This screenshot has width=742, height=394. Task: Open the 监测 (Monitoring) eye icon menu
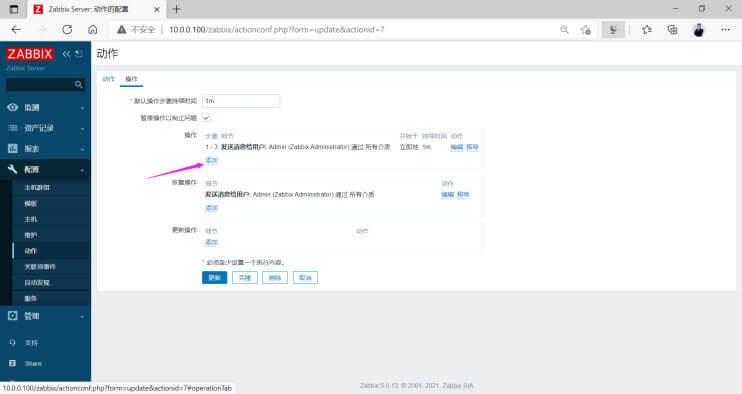[x=13, y=107]
